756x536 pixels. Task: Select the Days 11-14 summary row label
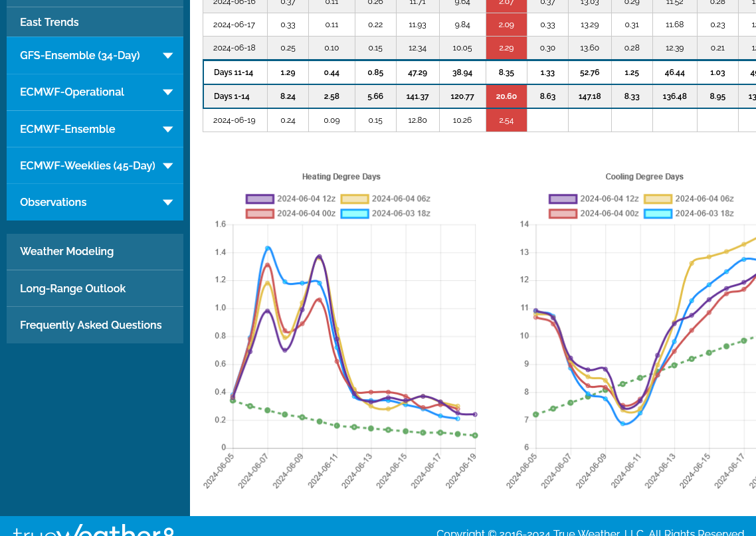point(233,72)
